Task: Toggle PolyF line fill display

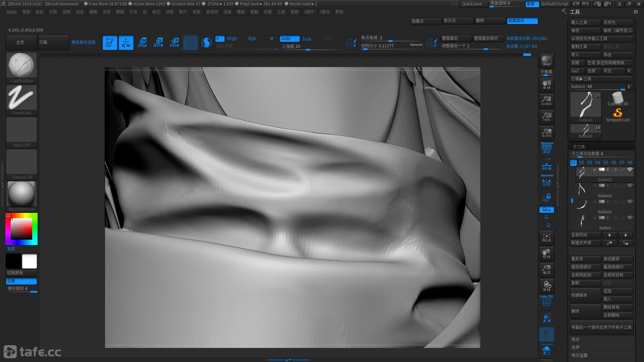Action: tap(546, 301)
